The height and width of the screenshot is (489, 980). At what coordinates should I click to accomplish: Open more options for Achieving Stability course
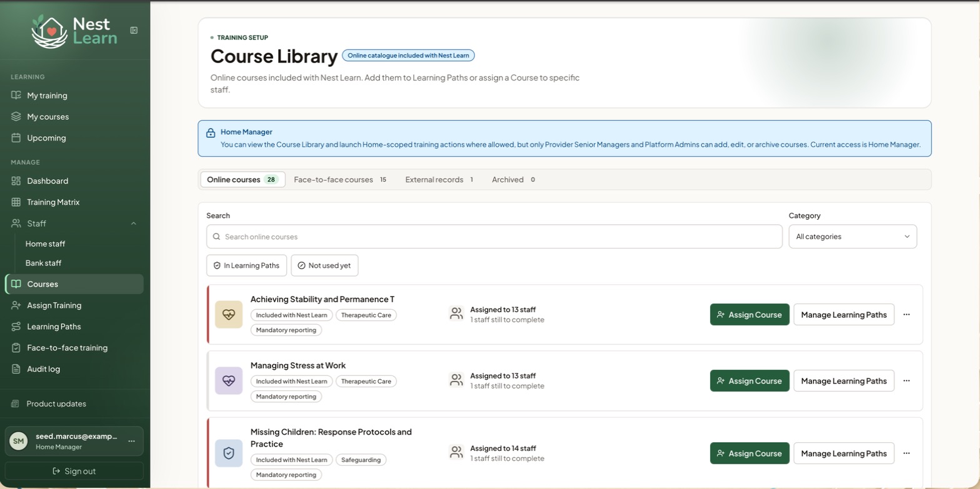coord(907,315)
